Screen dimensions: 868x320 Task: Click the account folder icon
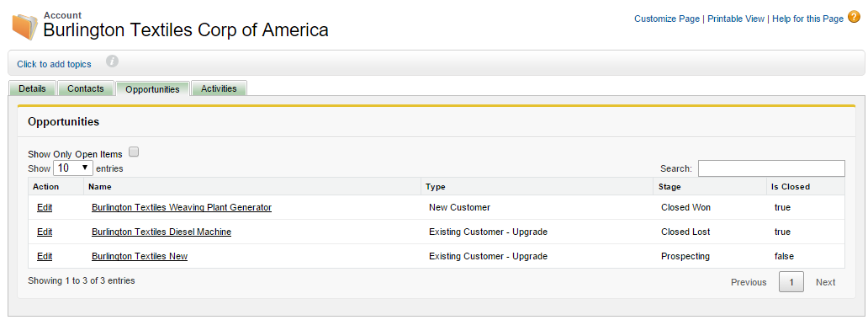coord(25,27)
